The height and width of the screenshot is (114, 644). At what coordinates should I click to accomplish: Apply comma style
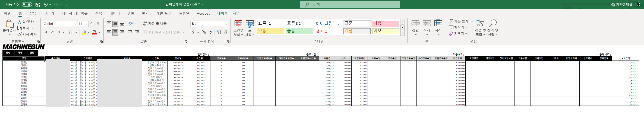tap(211, 32)
